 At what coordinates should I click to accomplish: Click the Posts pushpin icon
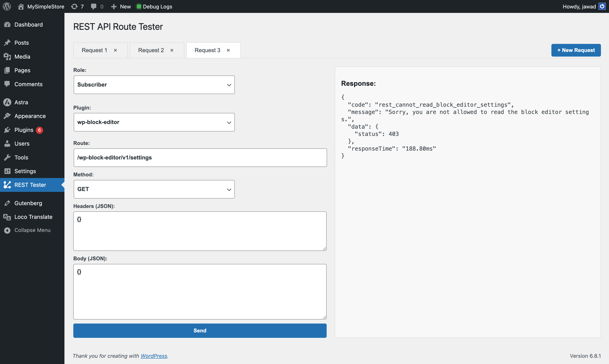[7, 43]
